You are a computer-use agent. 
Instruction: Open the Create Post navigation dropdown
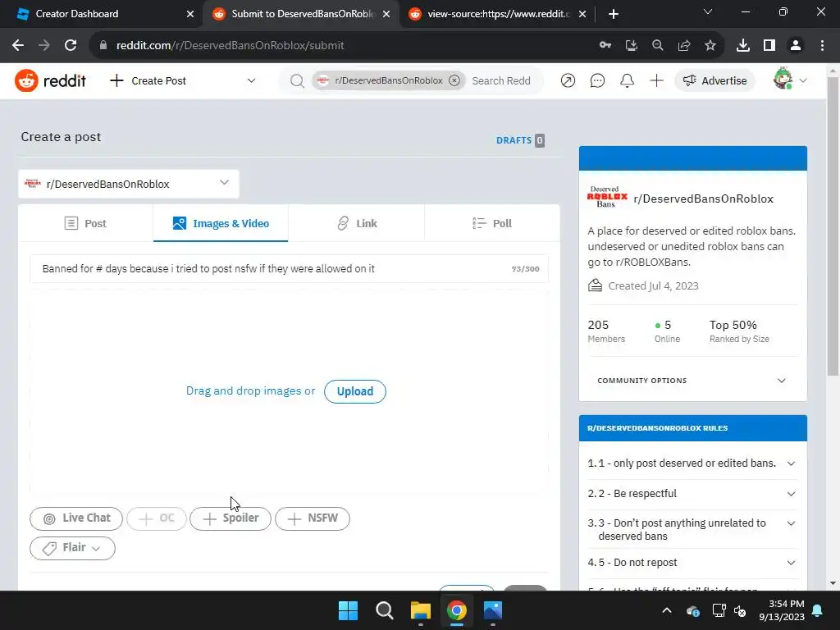[x=183, y=81]
